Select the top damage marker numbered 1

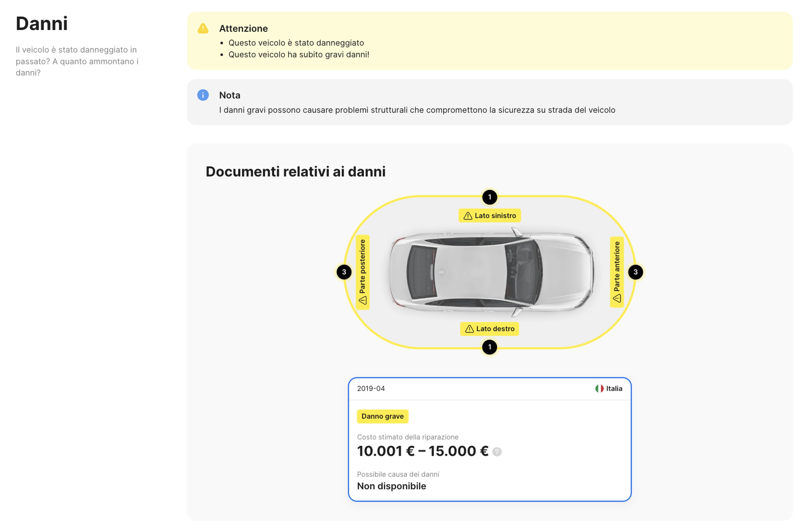[x=489, y=197]
